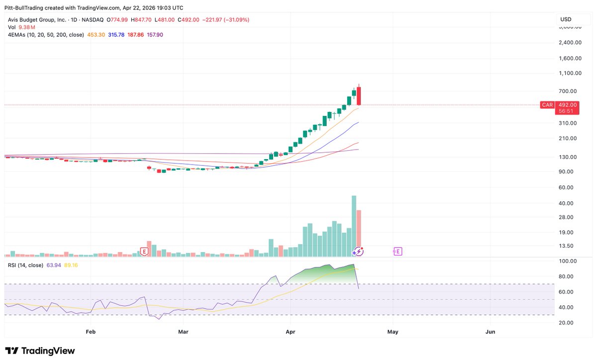Click the orange EMA value 453.30

click(96, 34)
